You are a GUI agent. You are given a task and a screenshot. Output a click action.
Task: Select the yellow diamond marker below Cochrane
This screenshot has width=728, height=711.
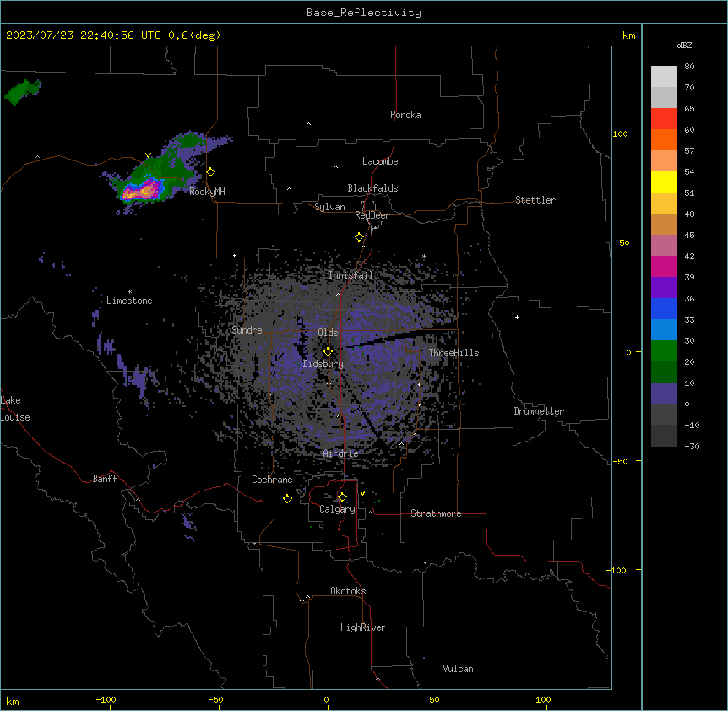tap(287, 499)
